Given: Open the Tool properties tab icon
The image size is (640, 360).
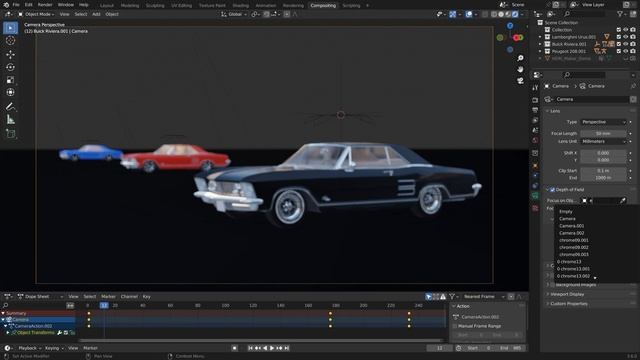Looking at the screenshot, I should [535, 88].
